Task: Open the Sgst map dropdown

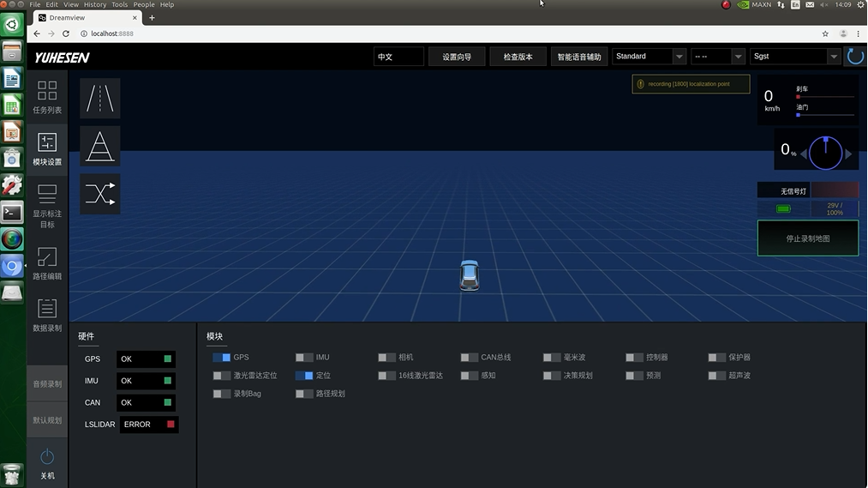Action: 795,57
